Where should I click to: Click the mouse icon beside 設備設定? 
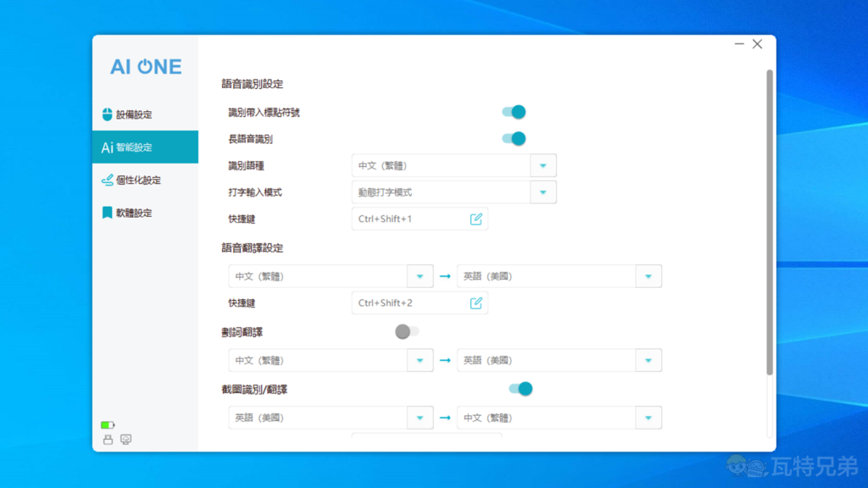[x=107, y=114]
